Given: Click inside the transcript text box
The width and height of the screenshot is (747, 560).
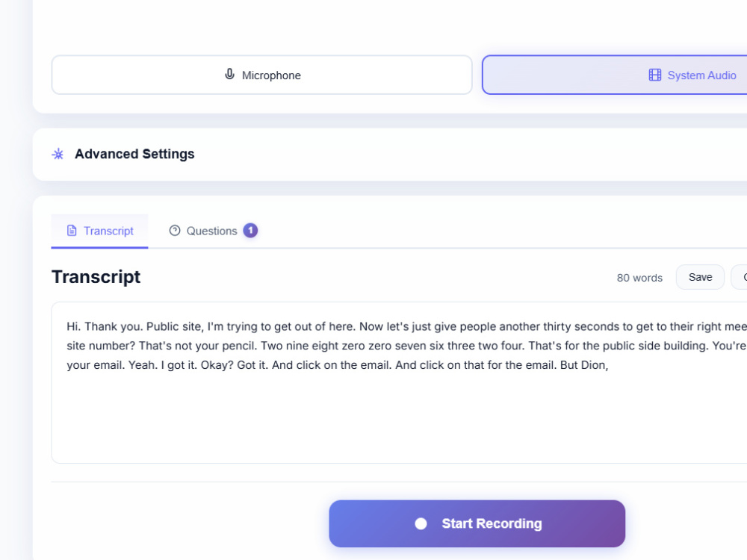Looking at the screenshot, I should (x=399, y=382).
